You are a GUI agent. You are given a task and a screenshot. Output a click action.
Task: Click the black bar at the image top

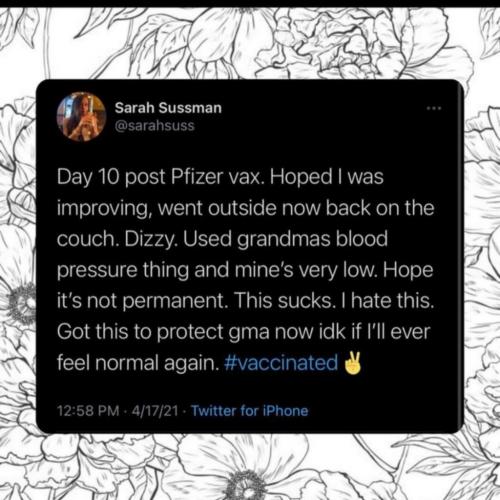(x=250, y=3)
